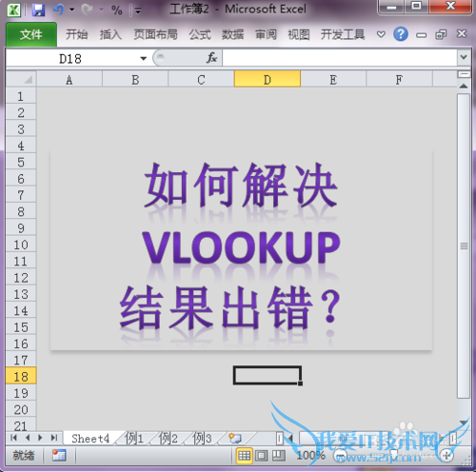This screenshot has height=472, width=476.
Task: Switch to Page Break Preview button
Action: [279, 456]
